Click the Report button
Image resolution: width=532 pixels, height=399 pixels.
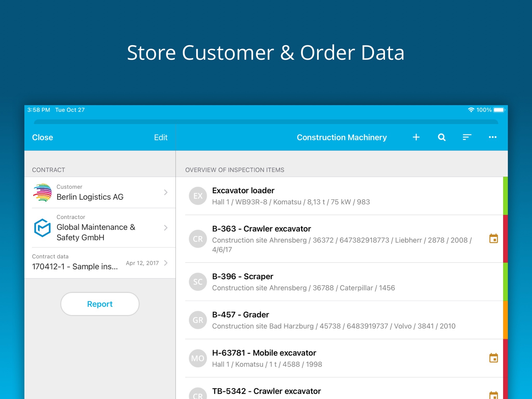coord(100,304)
